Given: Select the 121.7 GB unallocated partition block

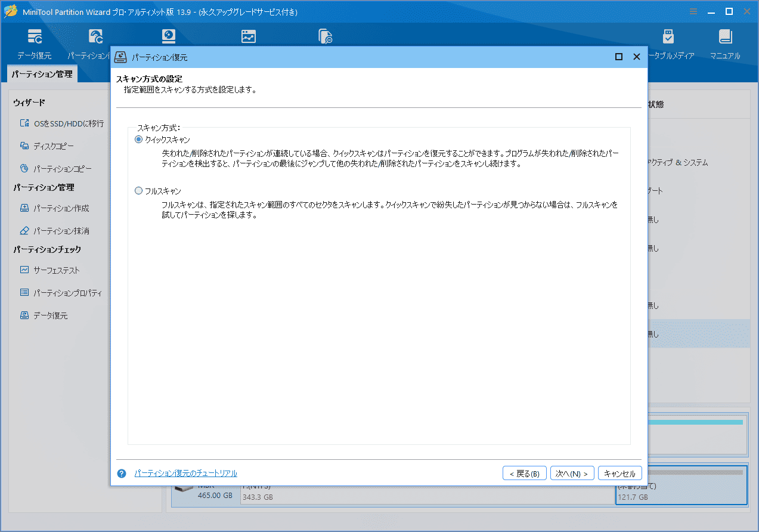Looking at the screenshot, I should click(x=681, y=485).
